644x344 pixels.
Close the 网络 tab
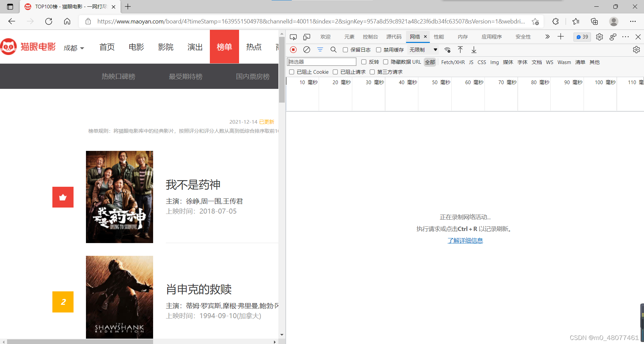[425, 37]
